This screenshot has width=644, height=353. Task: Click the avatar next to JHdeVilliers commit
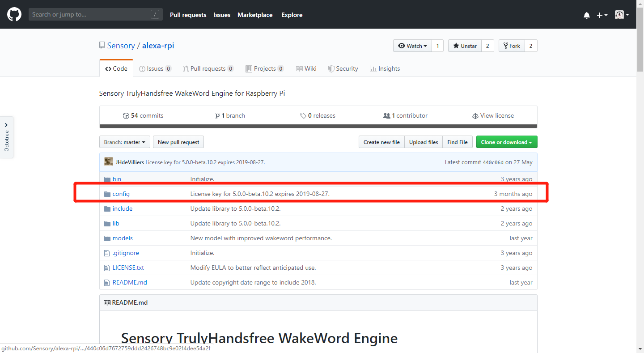click(108, 162)
